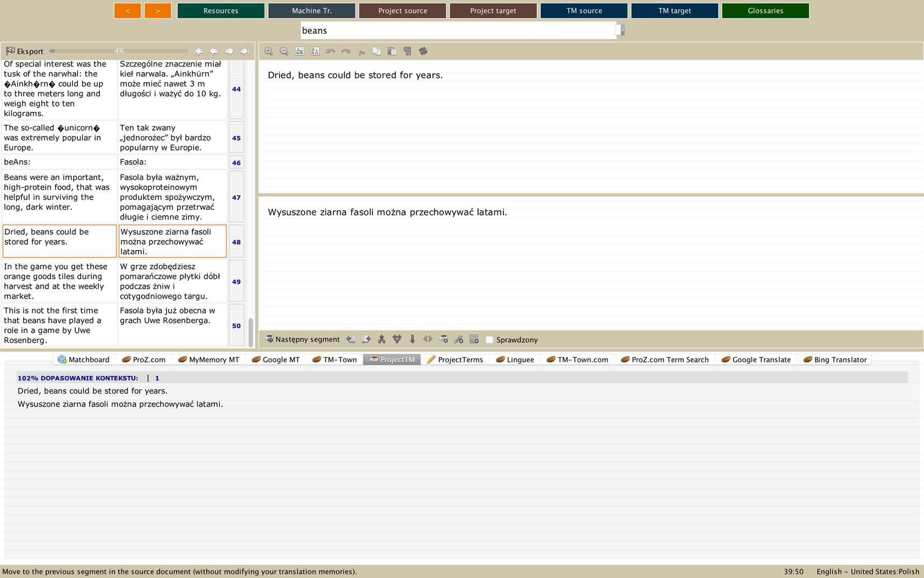Toggle the pilcrow formatting marks icon

click(408, 51)
